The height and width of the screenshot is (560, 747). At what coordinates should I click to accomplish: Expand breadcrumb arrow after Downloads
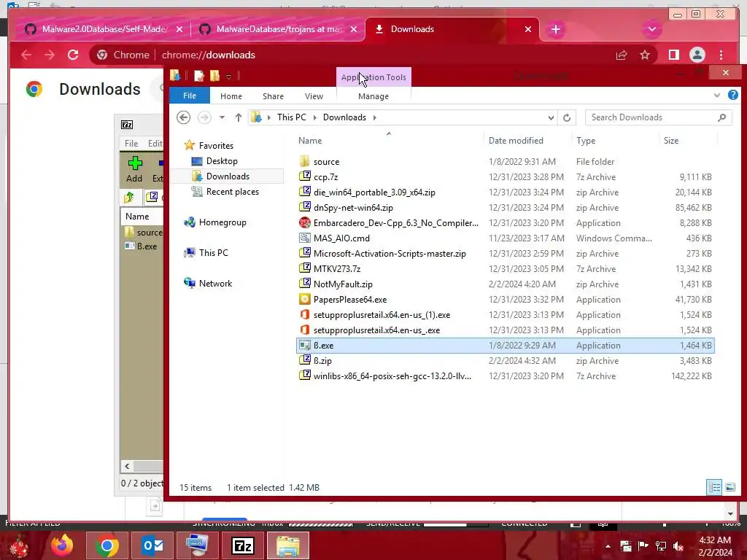375,117
